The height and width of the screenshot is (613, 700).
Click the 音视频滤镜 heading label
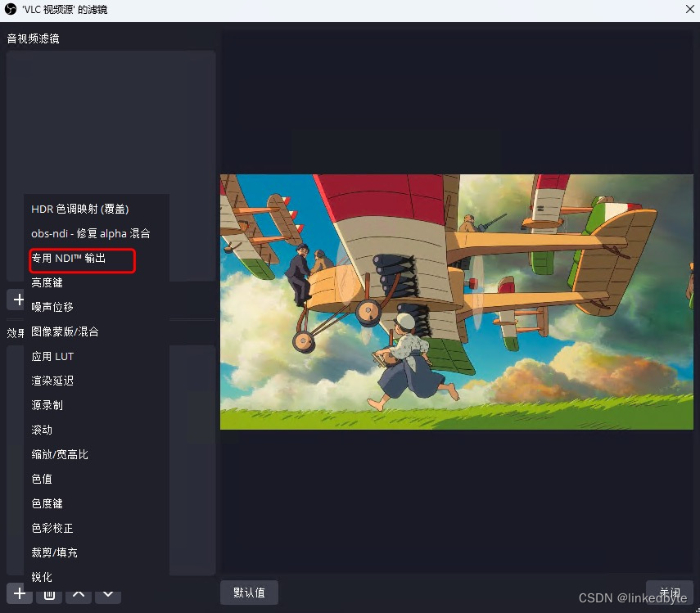click(x=33, y=38)
